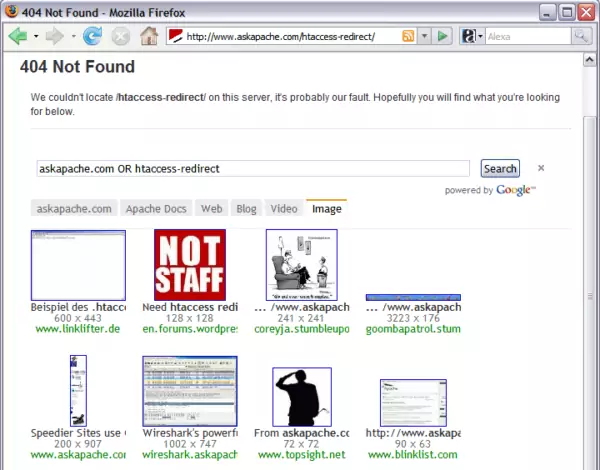
Task: Open the search engine selector dropdown
Action: pyautogui.click(x=481, y=36)
